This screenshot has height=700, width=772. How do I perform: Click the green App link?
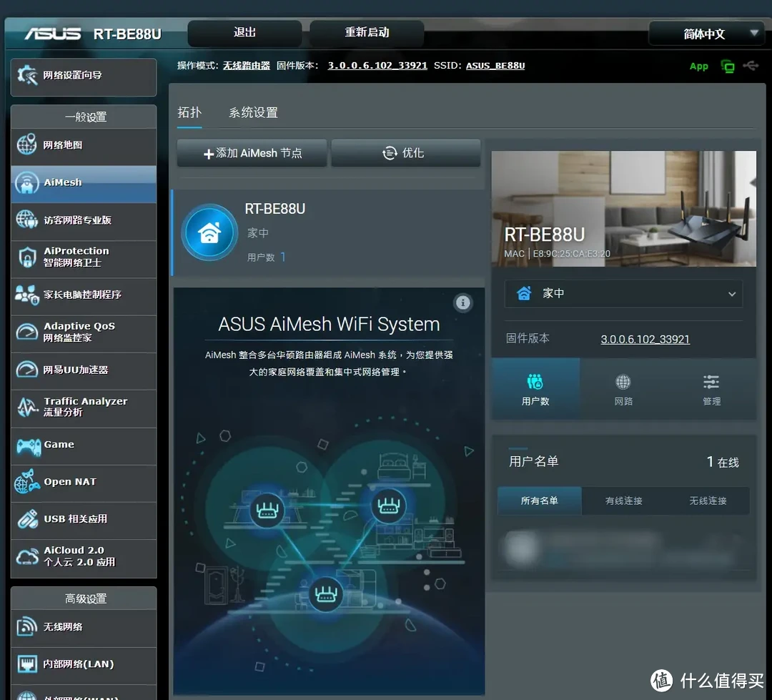(698, 66)
